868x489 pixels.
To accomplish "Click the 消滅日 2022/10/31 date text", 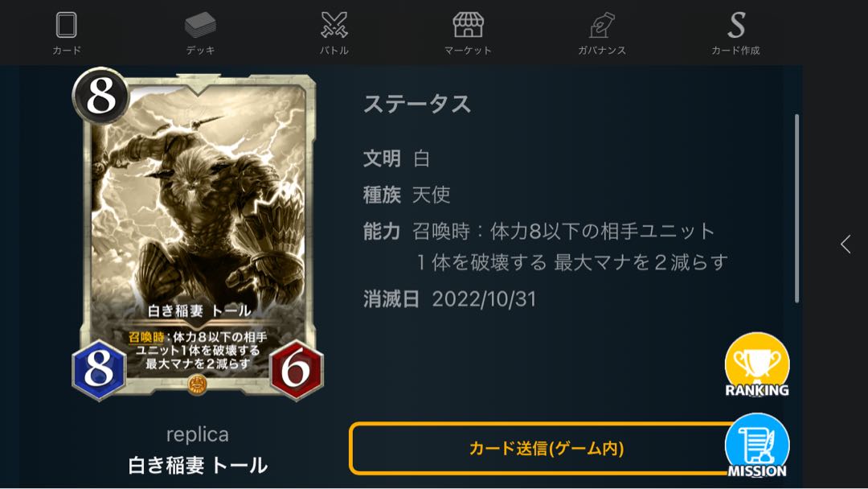I will click(449, 299).
